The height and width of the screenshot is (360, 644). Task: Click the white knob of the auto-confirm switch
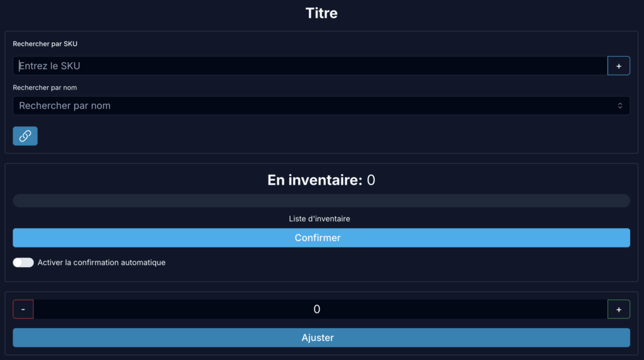point(18,263)
